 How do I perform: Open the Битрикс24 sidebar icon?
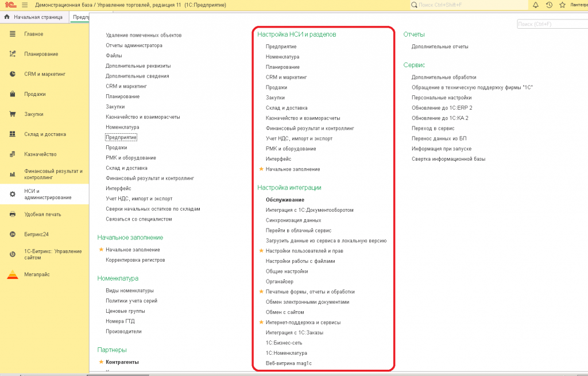(12, 234)
